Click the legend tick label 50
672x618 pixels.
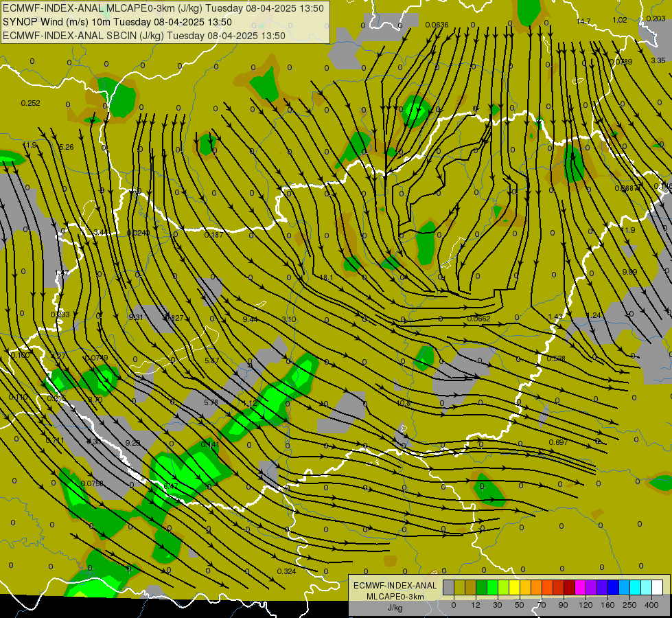(520, 605)
